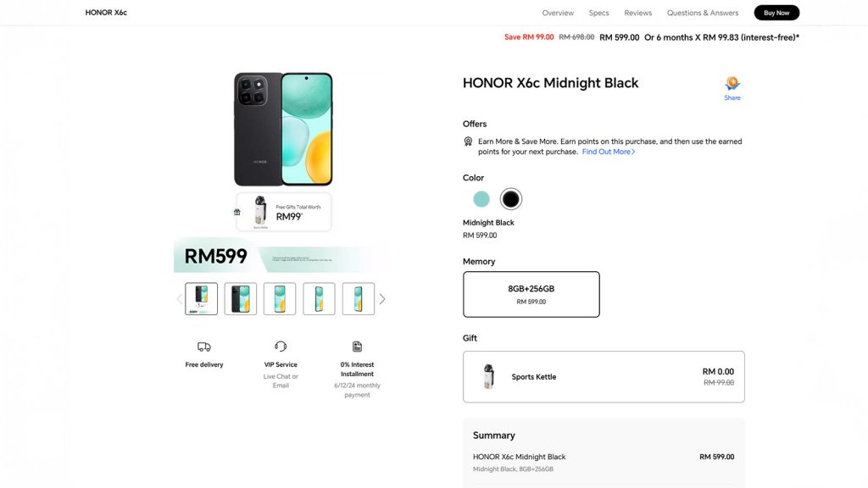Click the offers medal icon

tap(468, 141)
